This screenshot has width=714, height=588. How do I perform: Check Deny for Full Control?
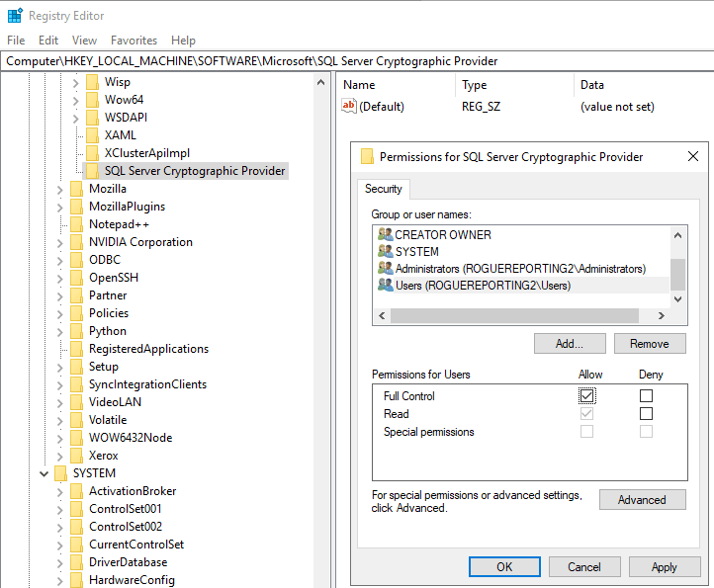646,396
